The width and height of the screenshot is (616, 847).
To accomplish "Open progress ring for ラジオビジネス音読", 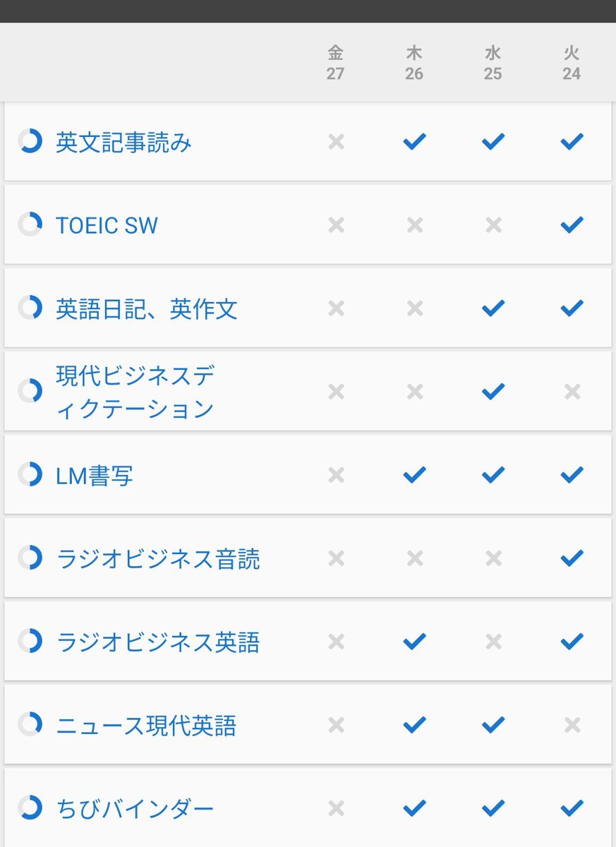I will coord(30,558).
